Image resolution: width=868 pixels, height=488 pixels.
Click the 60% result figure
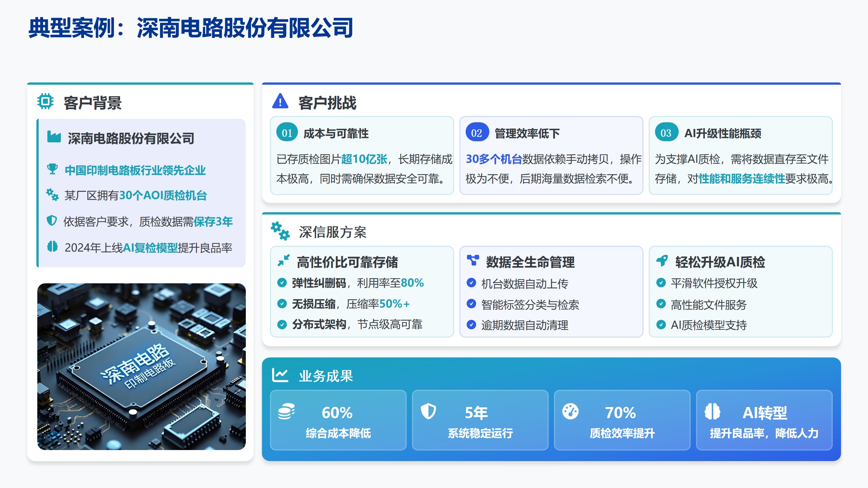(x=337, y=412)
